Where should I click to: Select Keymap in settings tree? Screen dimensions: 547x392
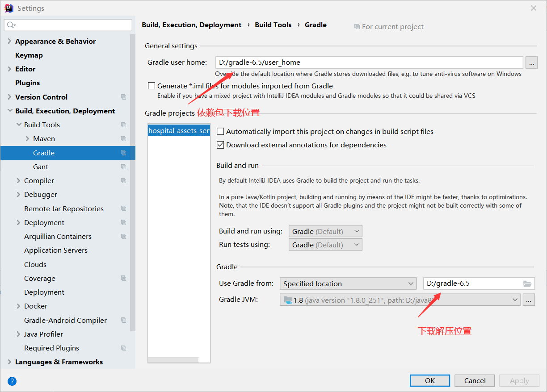(x=29, y=55)
